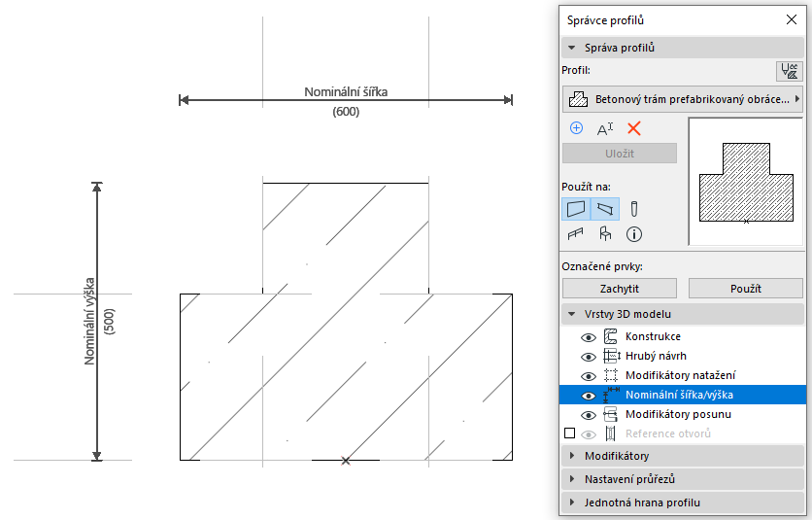Toggle the dimmed Reference otvorů eye
Image resolution: width=812 pixels, height=520 pixels.
(589, 434)
